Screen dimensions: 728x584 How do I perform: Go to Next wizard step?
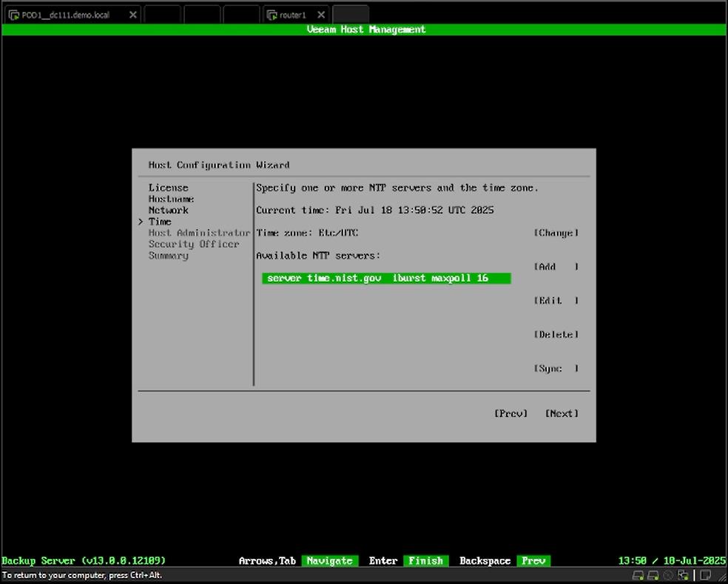[x=562, y=413]
